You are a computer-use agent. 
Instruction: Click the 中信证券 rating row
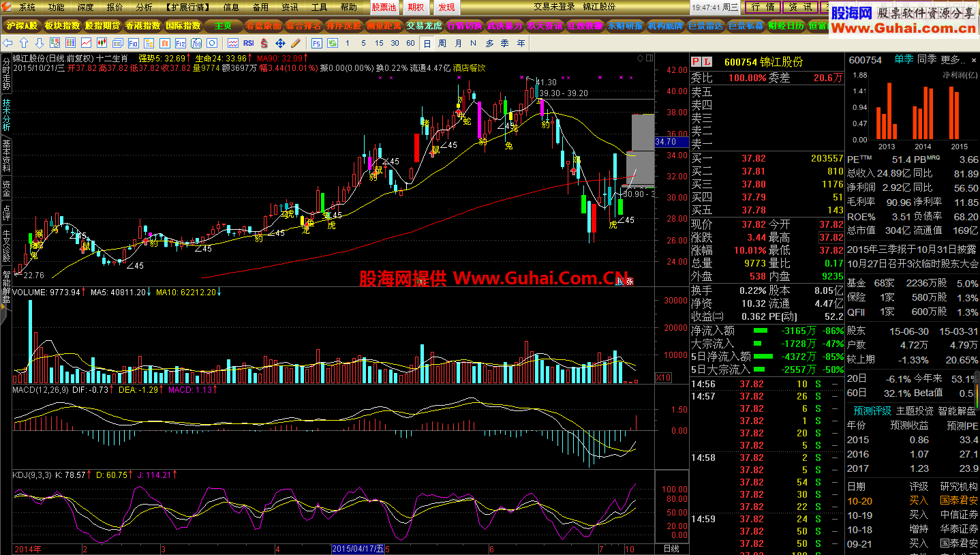coord(912,515)
